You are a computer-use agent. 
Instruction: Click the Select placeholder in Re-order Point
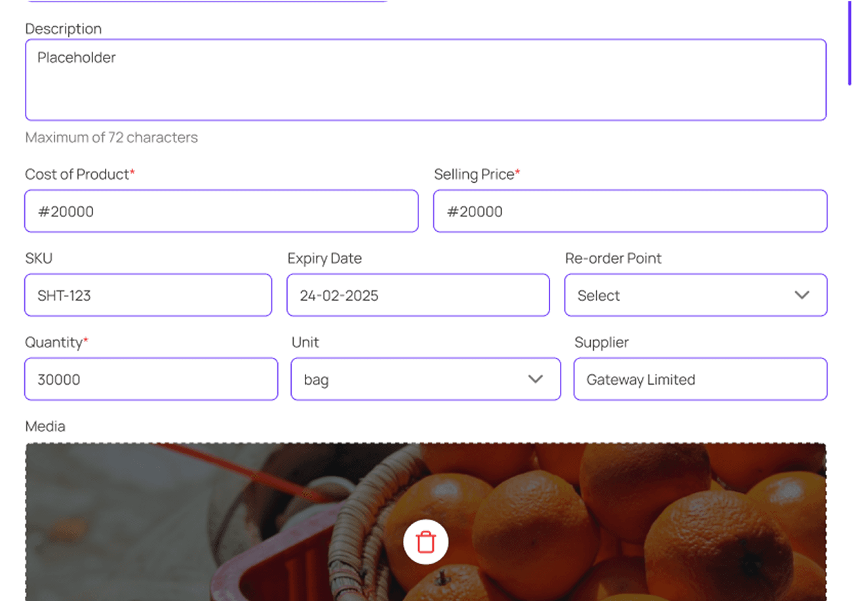599,295
